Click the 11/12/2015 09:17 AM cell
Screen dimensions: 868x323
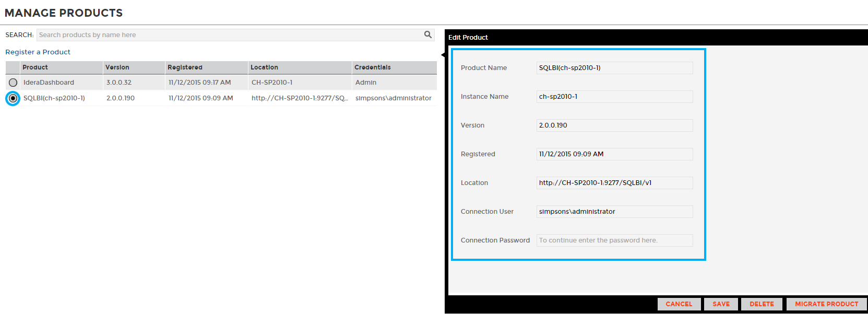point(199,83)
